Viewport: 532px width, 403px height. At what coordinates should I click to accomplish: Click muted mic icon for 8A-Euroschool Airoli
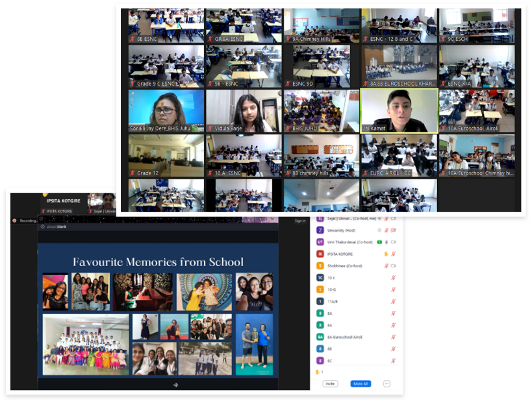pos(393,337)
